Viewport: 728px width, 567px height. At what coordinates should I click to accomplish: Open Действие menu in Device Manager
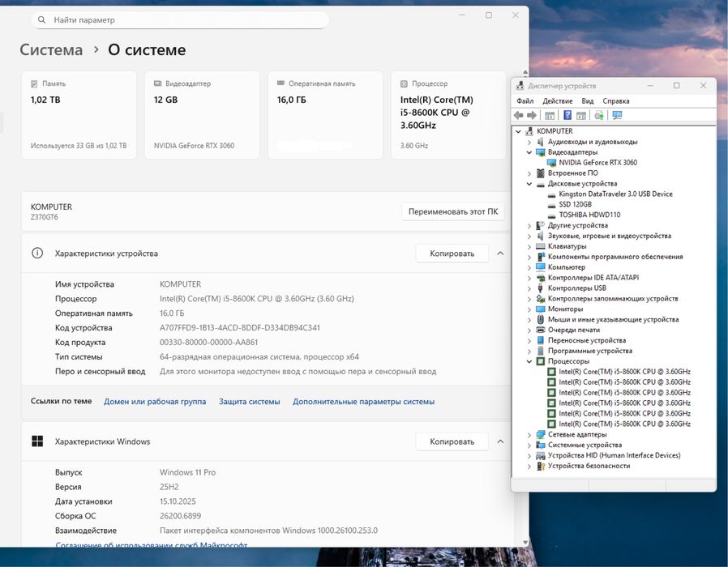click(x=558, y=100)
